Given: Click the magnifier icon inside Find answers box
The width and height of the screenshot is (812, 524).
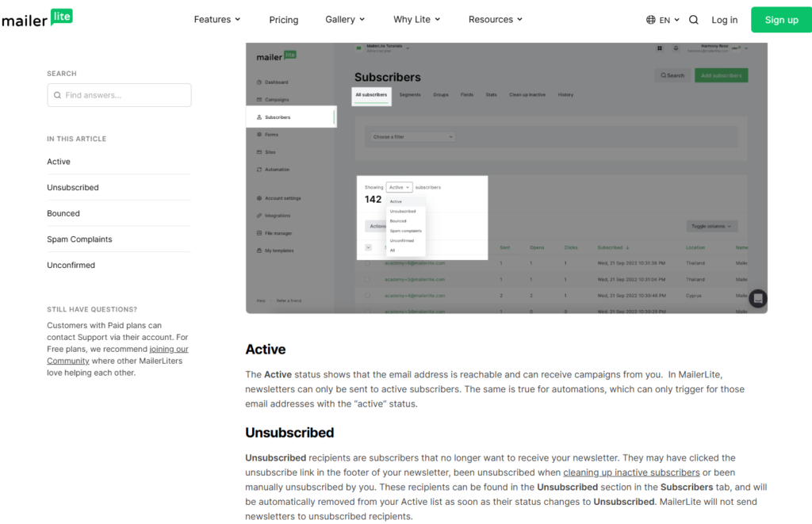Looking at the screenshot, I should [57, 95].
